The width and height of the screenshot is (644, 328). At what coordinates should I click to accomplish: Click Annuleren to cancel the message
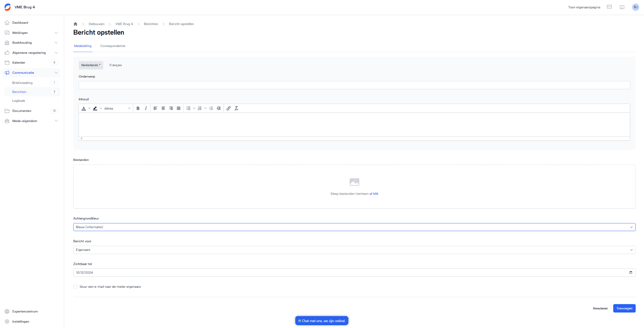tap(600, 308)
